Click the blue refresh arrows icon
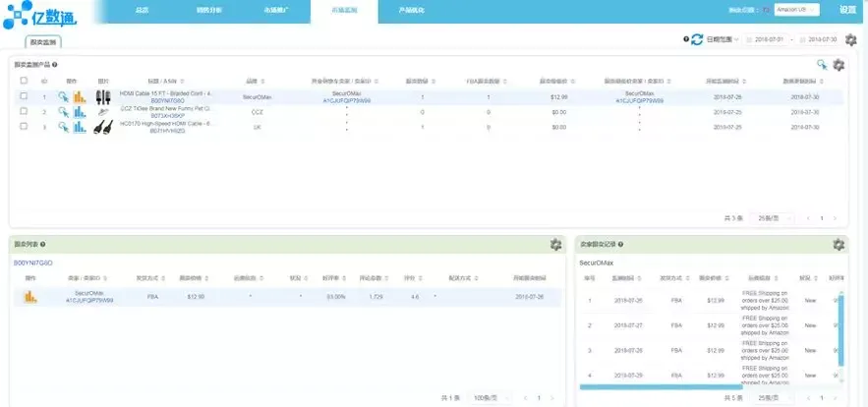This screenshot has height=407, width=868. 697,39
